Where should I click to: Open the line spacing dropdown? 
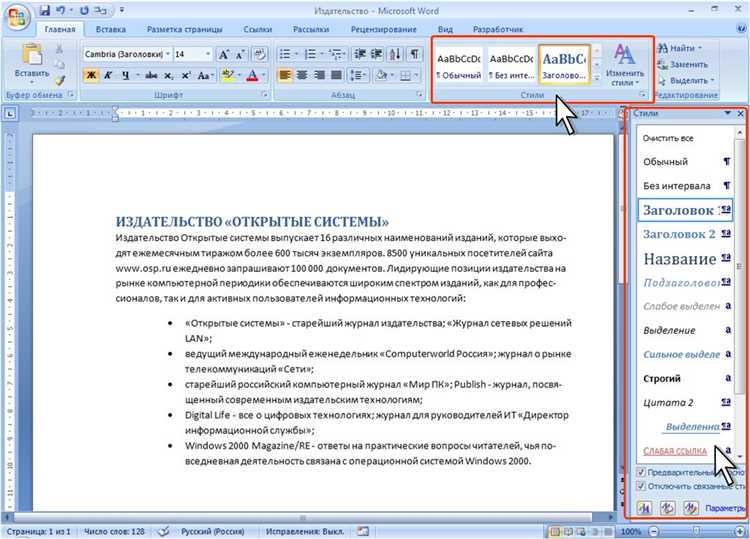pyautogui.click(x=358, y=76)
